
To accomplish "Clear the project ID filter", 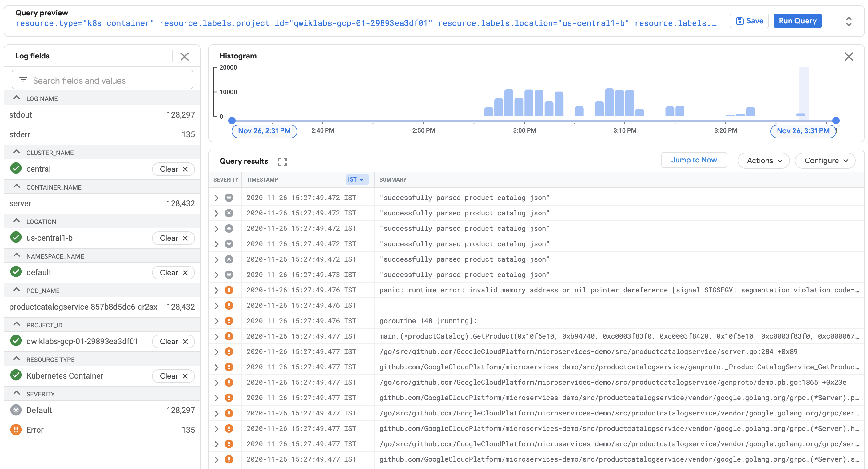I will point(173,342).
